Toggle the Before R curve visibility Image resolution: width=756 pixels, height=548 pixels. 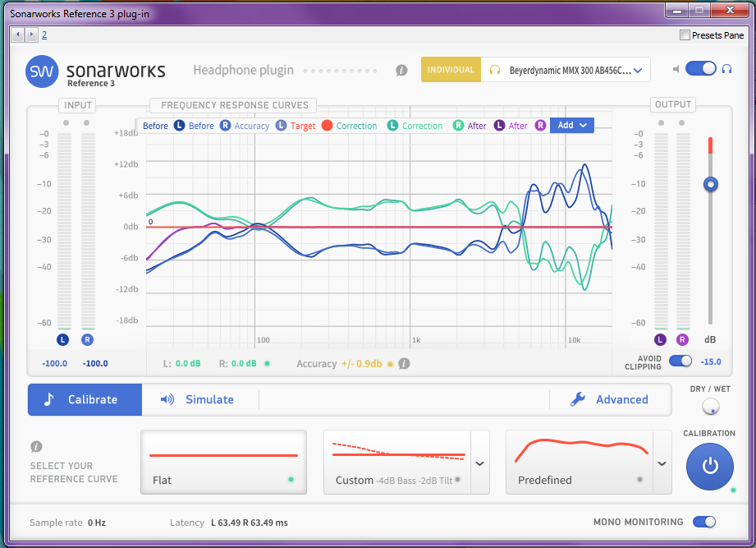(225, 126)
